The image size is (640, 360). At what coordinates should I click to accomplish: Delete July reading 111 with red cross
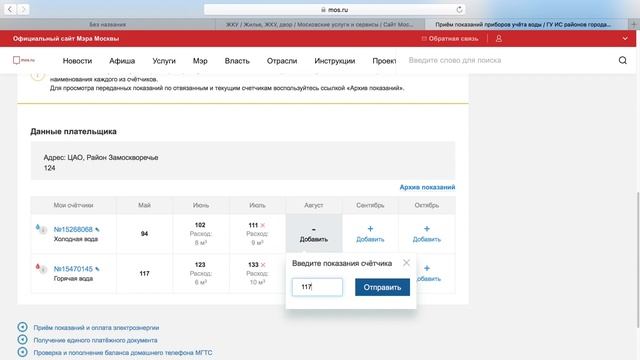263,225
